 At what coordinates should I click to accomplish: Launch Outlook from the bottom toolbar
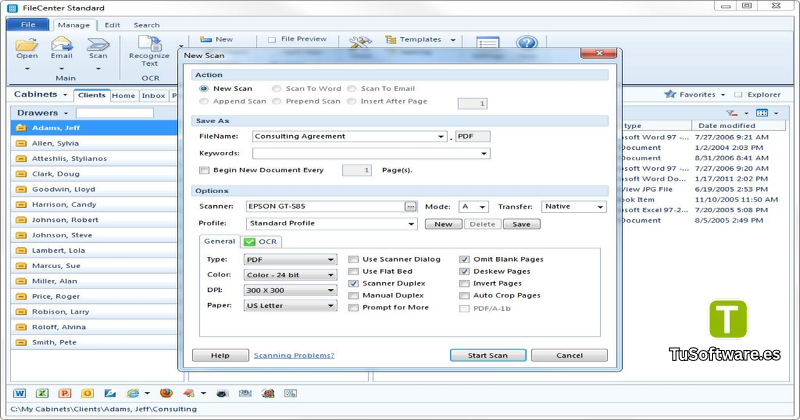pos(87,393)
